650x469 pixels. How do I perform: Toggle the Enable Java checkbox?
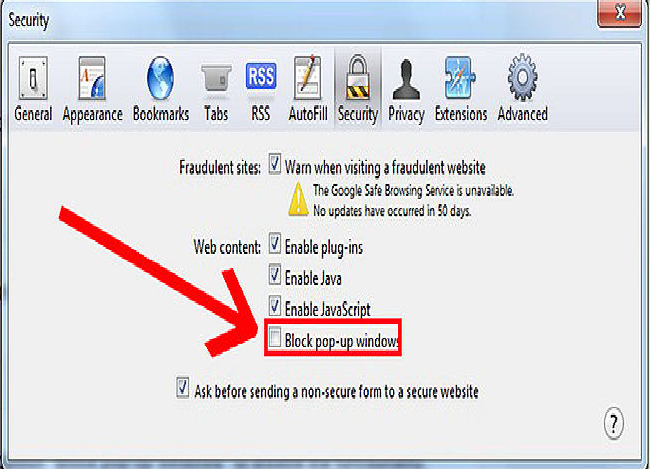click(274, 275)
